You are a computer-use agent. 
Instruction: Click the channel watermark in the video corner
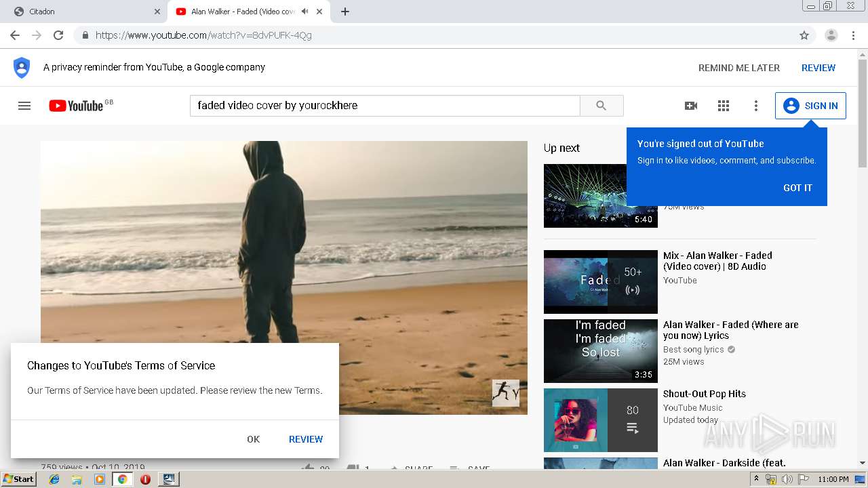click(x=506, y=393)
